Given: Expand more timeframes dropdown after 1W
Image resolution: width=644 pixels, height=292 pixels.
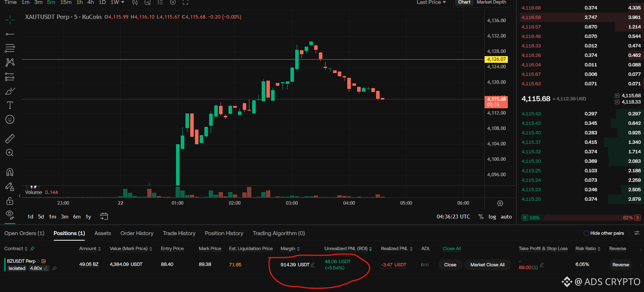Looking at the screenshot, I should [123, 2].
